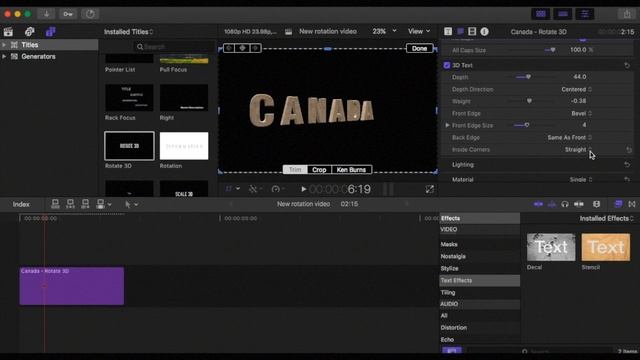Open the Depth Direction Centered dropdown
640x360 pixels.
[576, 89]
